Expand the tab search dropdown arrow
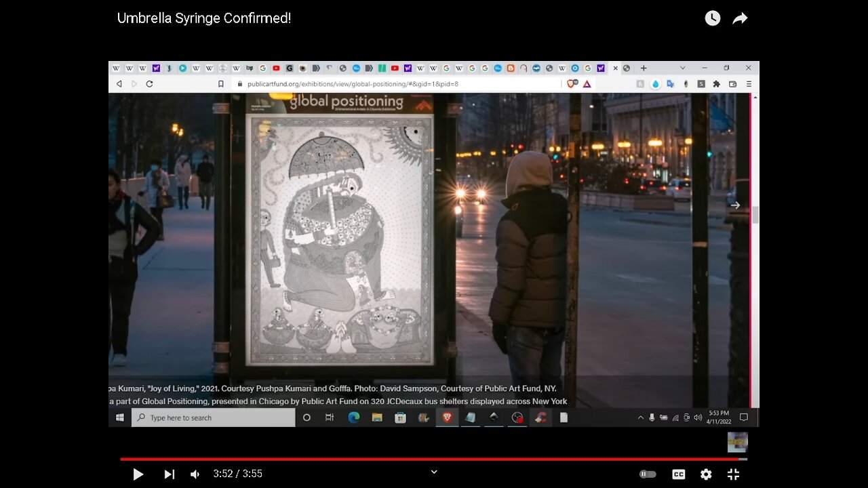The height and width of the screenshot is (488, 868). [683, 68]
